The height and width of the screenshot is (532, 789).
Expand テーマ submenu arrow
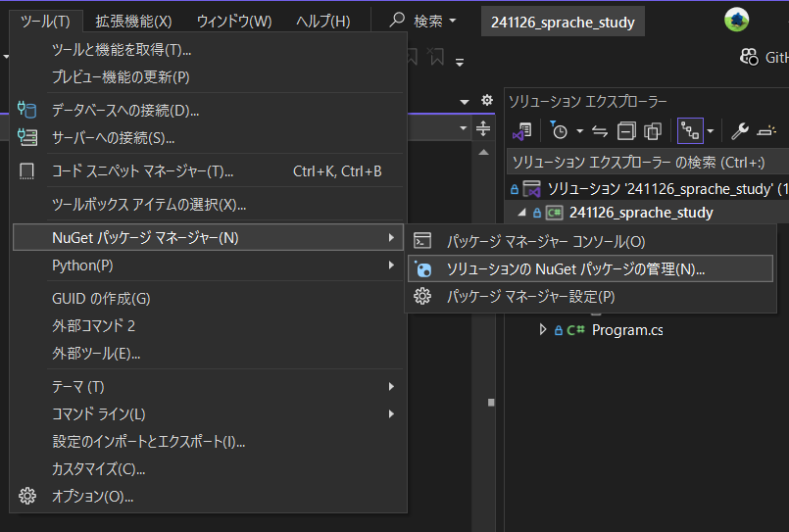tap(391, 386)
